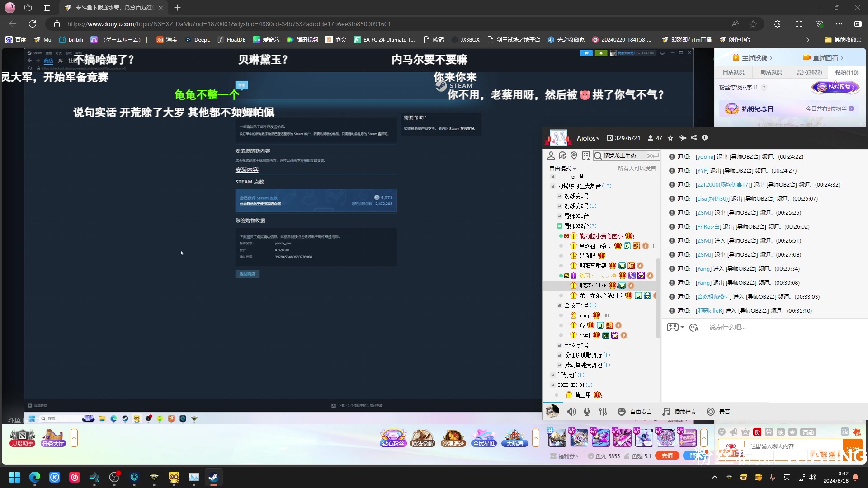Open the Steam app in Windows taskbar
Image resolution: width=868 pixels, height=488 pixels.
tap(213, 477)
